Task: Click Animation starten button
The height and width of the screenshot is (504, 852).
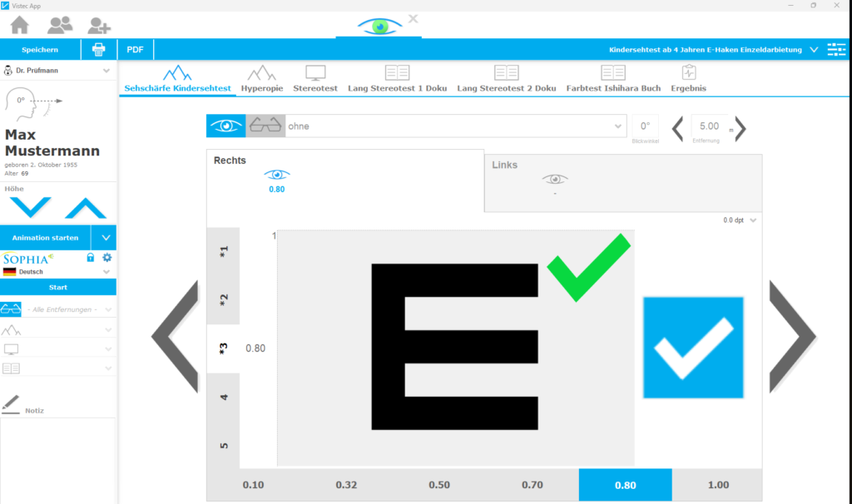Action: point(45,238)
